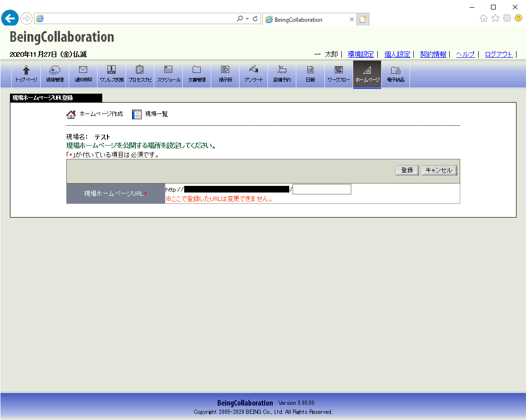Open プロセスナビ clipboard icon
This screenshot has width=526, height=420.
pos(140,74)
